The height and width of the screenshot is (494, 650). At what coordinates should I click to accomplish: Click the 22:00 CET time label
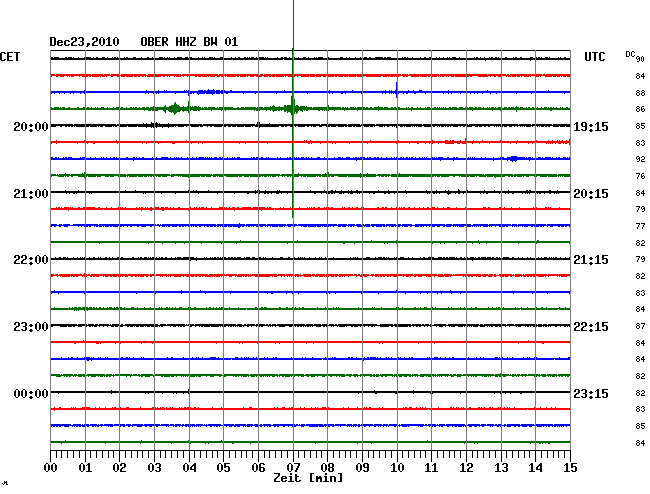tap(31, 260)
